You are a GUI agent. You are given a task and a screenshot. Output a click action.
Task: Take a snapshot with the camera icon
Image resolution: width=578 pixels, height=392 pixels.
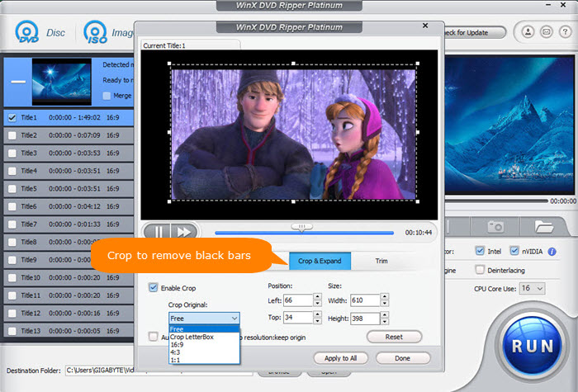(495, 227)
